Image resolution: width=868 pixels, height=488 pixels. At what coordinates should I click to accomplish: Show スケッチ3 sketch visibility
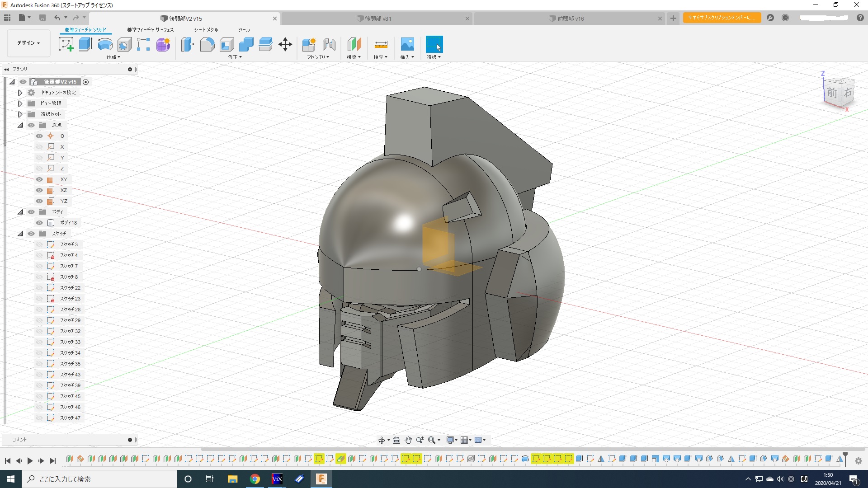(x=39, y=244)
